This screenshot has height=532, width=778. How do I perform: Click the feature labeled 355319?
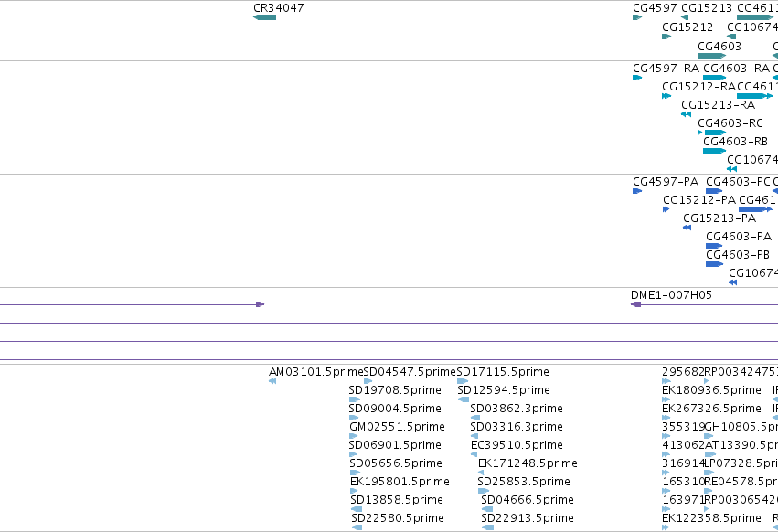point(666,436)
